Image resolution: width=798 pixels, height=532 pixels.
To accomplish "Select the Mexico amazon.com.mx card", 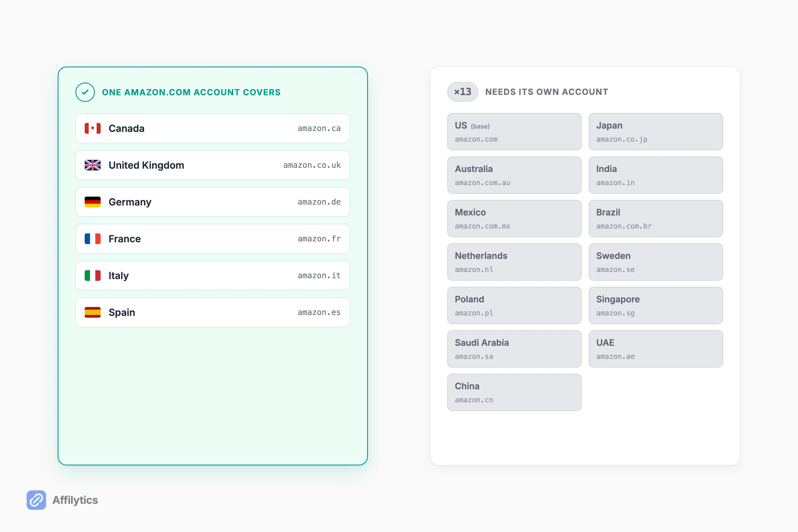I will tap(514, 219).
